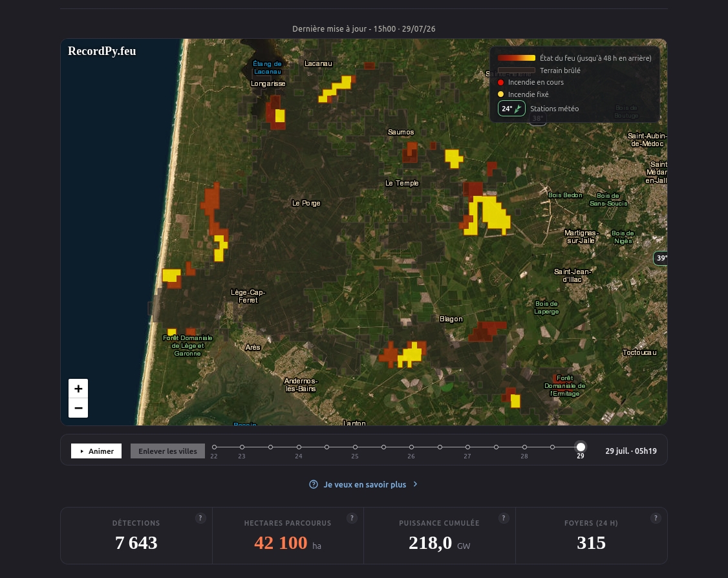Image resolution: width=728 pixels, height=578 pixels.
Task: Click the 218,0 GW power value
Action: click(x=439, y=542)
